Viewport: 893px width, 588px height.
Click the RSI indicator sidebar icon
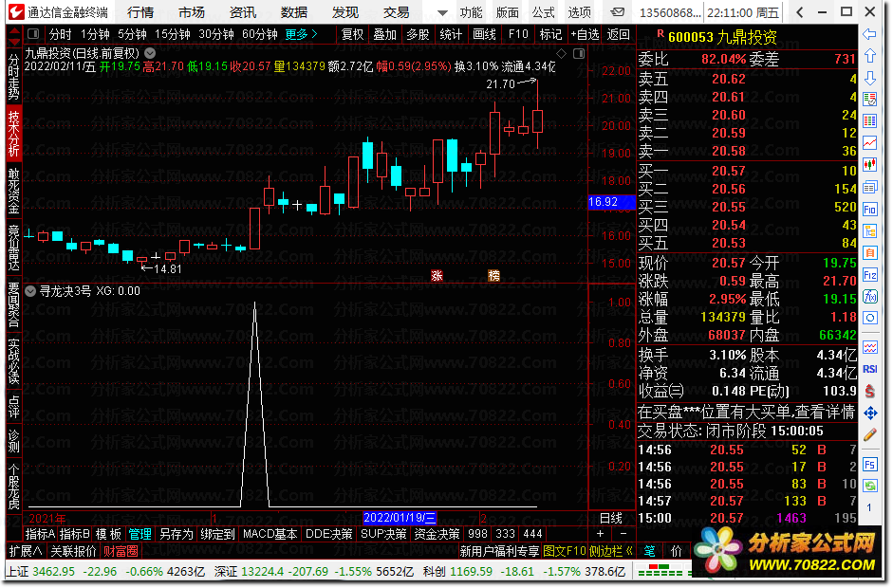[x=869, y=369]
